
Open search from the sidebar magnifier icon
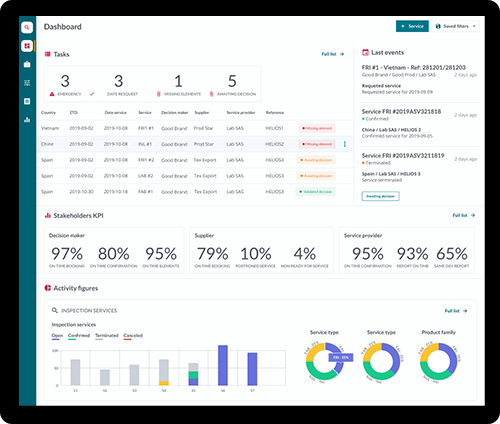(x=27, y=27)
